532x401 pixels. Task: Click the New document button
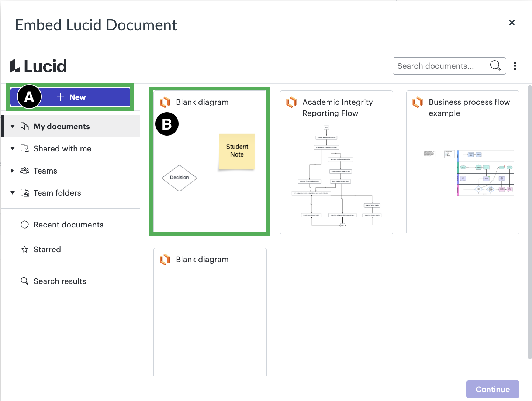pos(70,97)
